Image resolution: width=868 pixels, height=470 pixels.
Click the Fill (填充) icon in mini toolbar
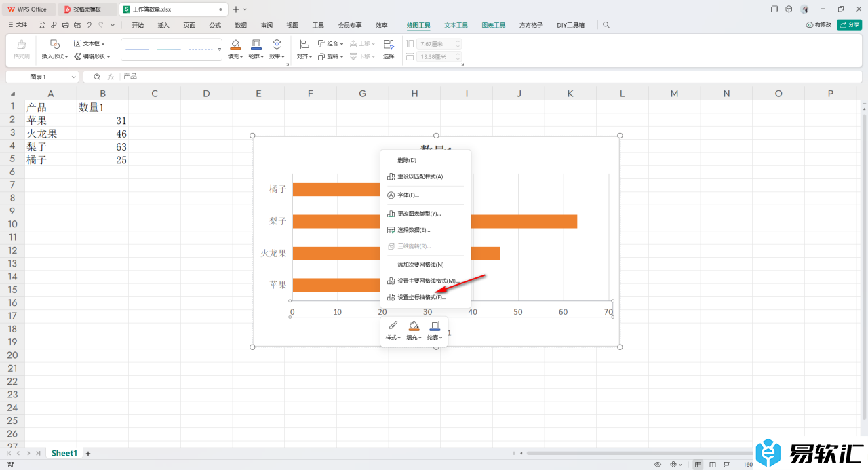pos(414,326)
